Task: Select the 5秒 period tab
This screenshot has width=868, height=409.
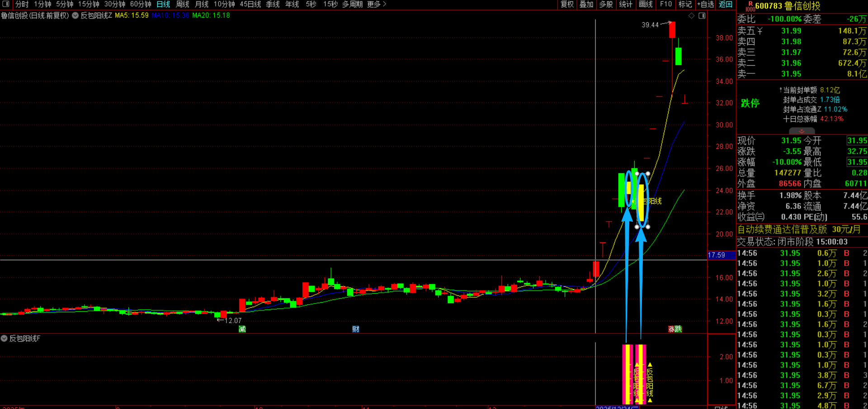Action: [x=311, y=4]
